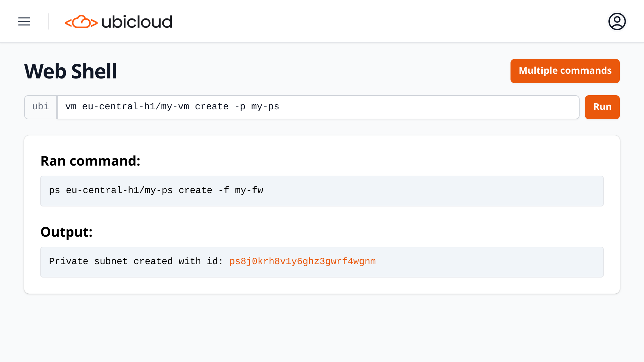Click the 'Private subnet created with id:' text
The image size is (644, 362).
point(136,261)
